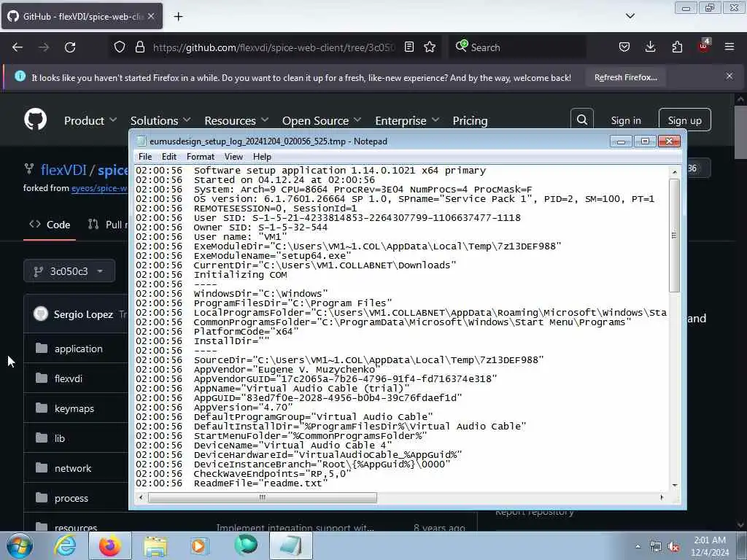Screen dimensions: 747x560
Task: Open Notepad Edit menu
Action: 169,157
